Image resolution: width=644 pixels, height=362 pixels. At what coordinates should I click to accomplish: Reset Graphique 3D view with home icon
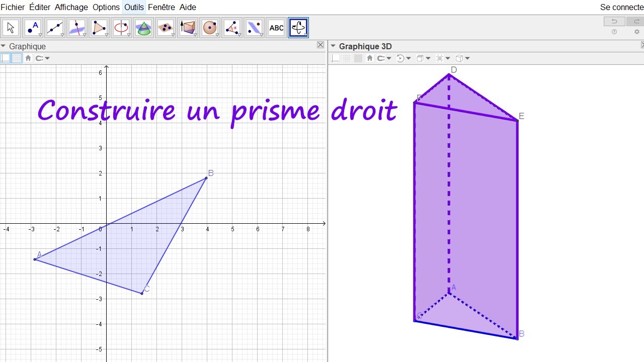coord(370,58)
